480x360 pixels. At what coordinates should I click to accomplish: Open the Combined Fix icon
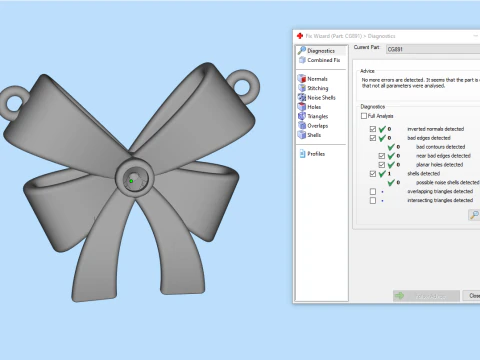[302, 60]
